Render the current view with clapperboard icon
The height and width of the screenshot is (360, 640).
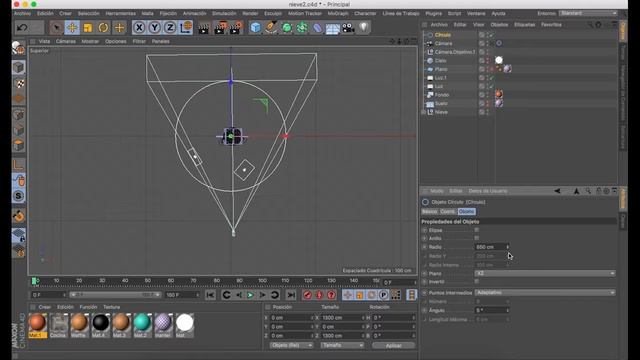tap(204, 28)
